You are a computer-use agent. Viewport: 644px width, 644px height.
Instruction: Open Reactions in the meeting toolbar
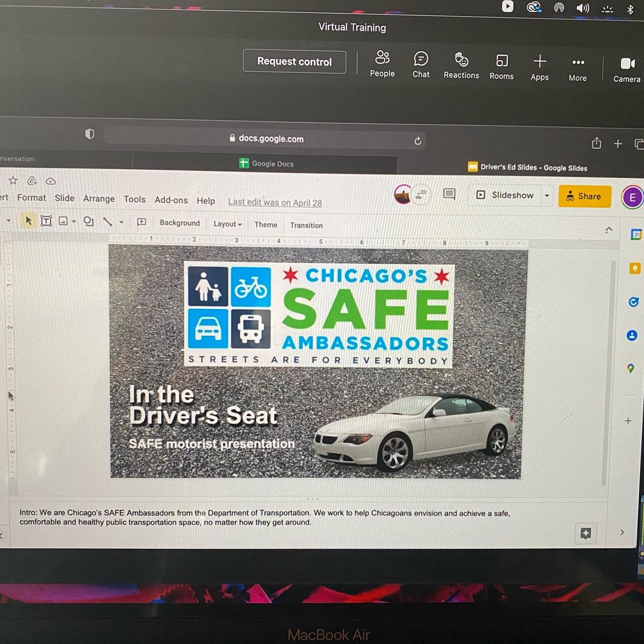[461, 66]
